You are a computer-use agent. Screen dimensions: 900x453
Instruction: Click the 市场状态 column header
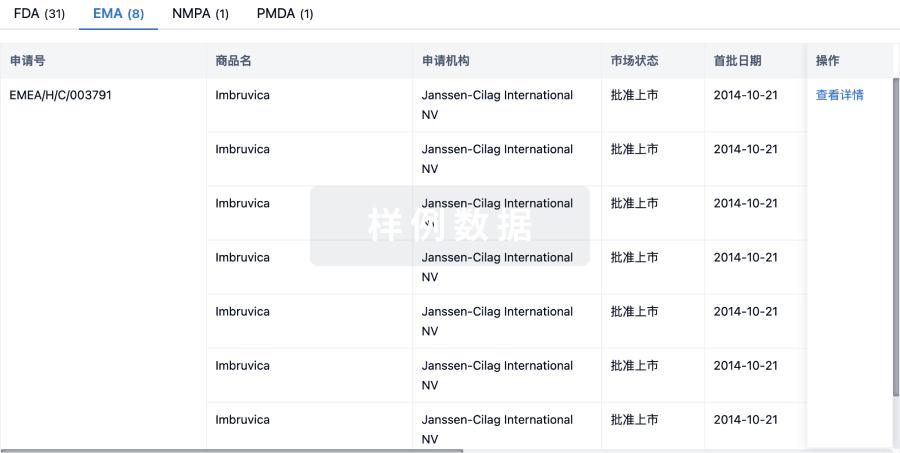pyautogui.click(x=634, y=61)
